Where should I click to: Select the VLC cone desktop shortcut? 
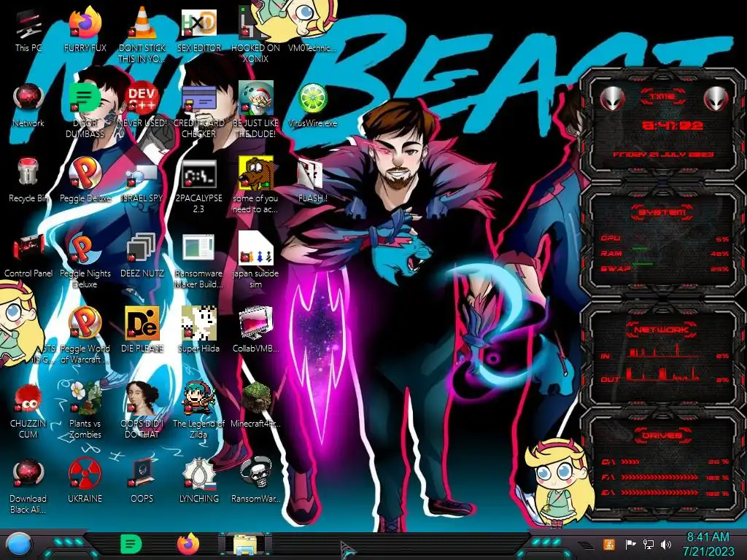pyautogui.click(x=142, y=36)
